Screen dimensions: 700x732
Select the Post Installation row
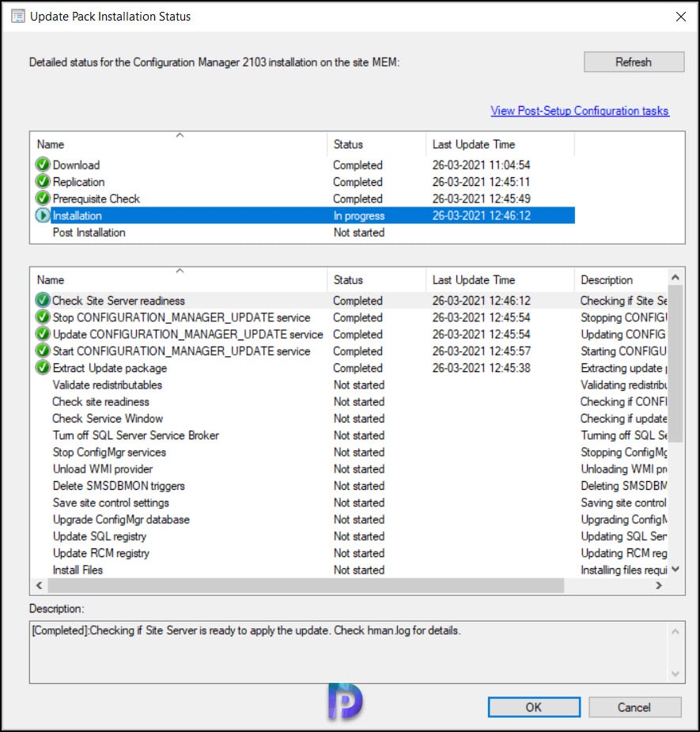[x=304, y=232]
